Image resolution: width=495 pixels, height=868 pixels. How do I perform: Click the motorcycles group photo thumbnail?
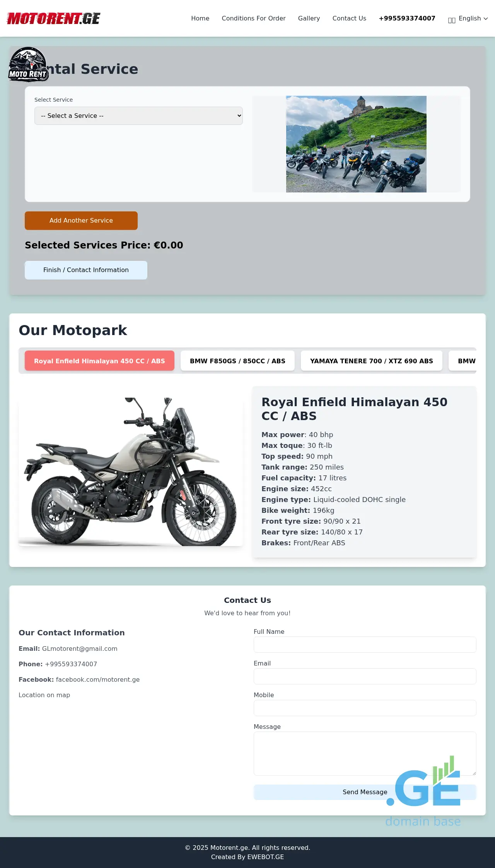pyautogui.click(x=356, y=144)
